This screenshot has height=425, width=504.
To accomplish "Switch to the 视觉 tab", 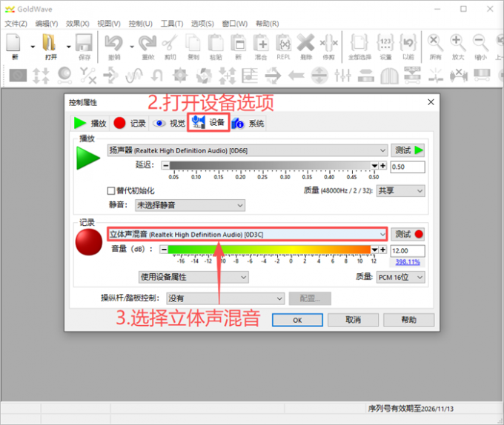I will [169, 123].
